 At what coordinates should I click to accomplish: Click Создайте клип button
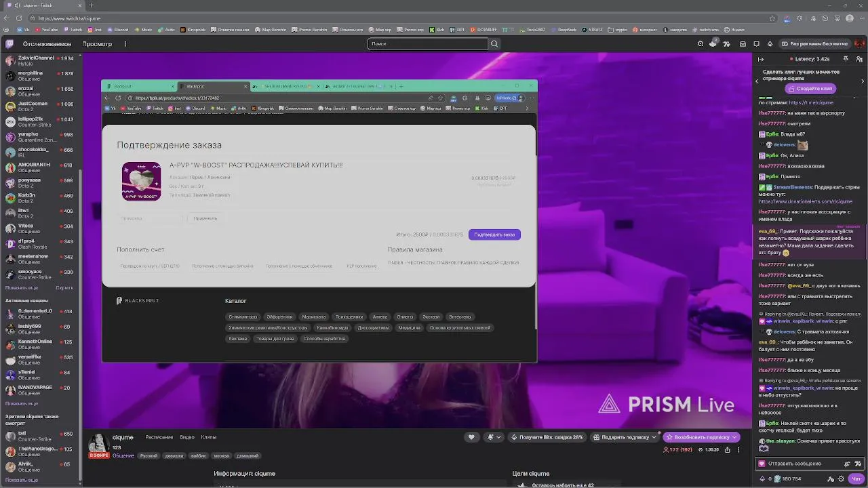point(811,89)
